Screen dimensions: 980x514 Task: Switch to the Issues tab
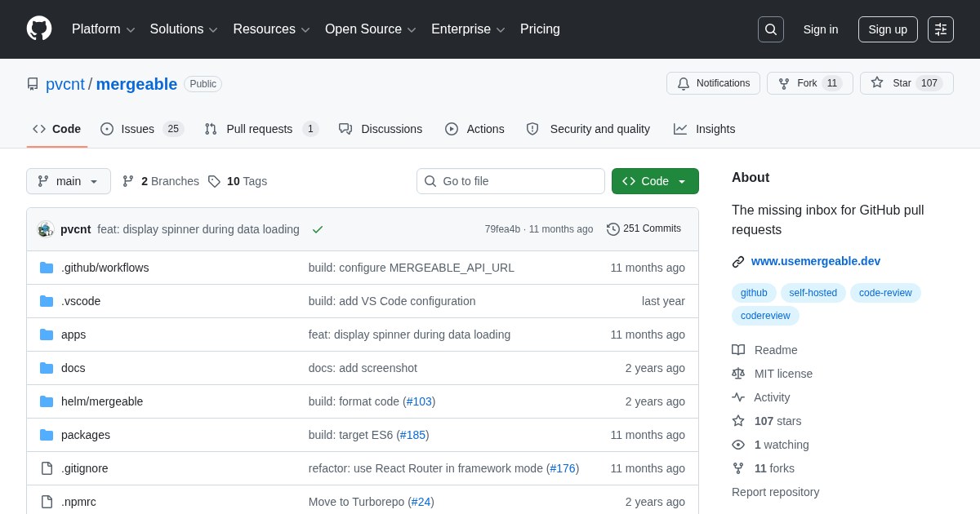coord(142,129)
